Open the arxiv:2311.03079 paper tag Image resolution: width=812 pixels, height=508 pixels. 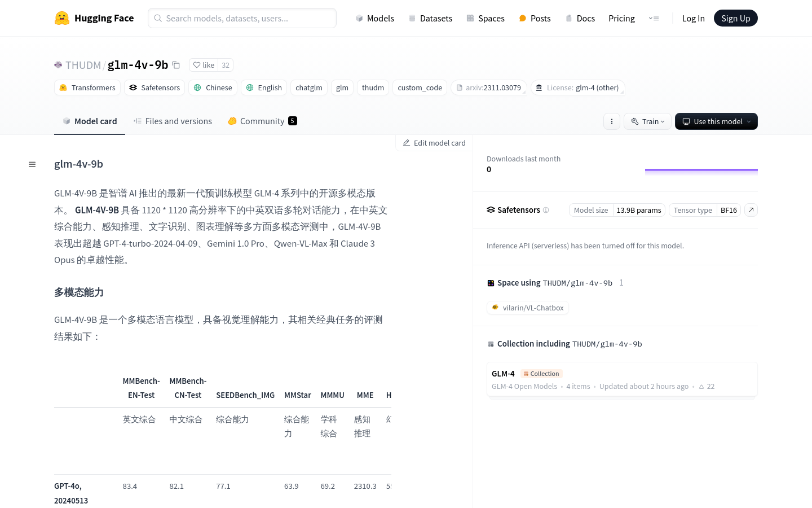(488, 87)
